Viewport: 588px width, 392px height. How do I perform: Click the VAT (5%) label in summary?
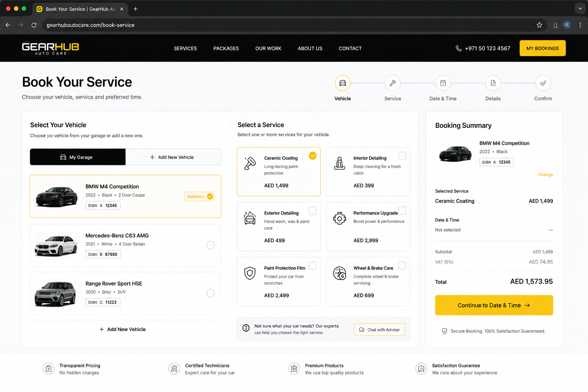444,262
